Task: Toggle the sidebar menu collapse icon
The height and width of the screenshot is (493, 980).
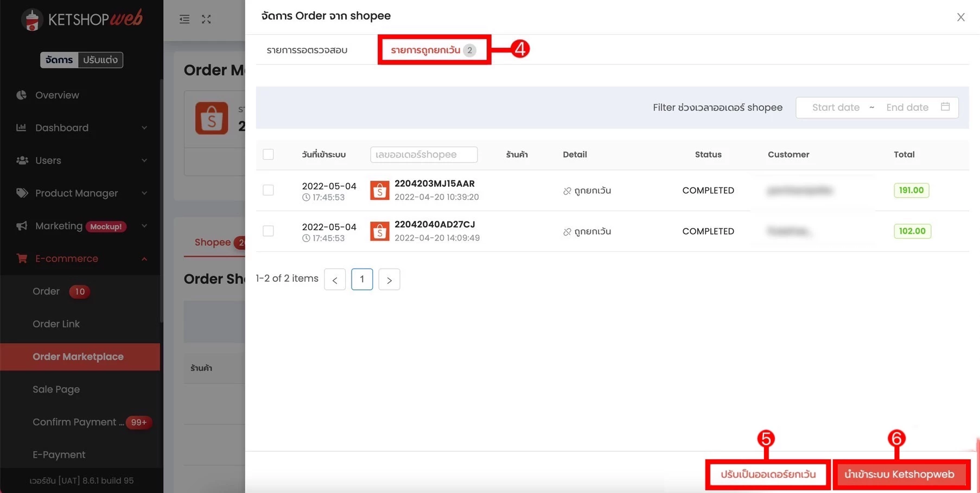Action: [x=184, y=20]
